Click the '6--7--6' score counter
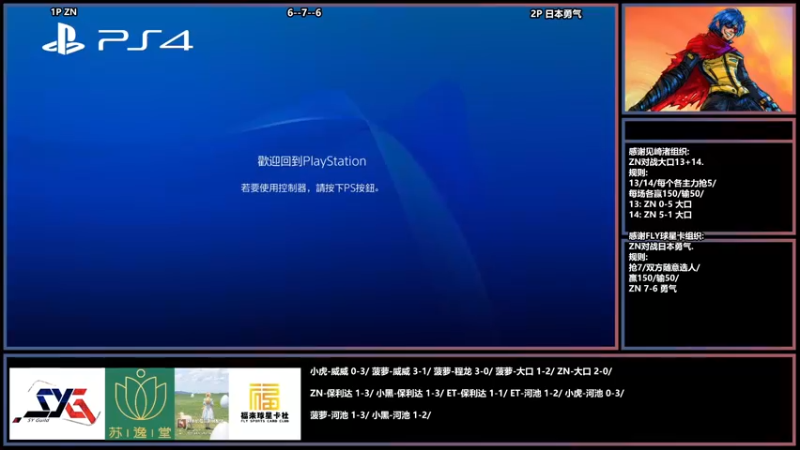This screenshot has height=450, width=800. 304,13
